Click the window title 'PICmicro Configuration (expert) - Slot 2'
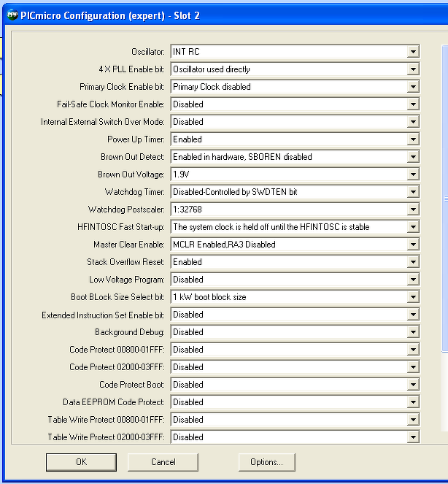This screenshot has width=448, height=484. pyautogui.click(x=110, y=15)
